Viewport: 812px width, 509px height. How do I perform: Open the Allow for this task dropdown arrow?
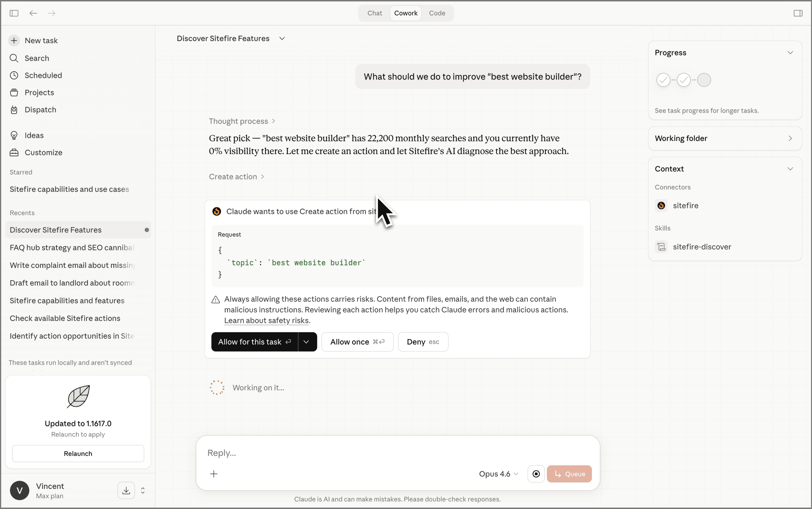click(x=306, y=342)
